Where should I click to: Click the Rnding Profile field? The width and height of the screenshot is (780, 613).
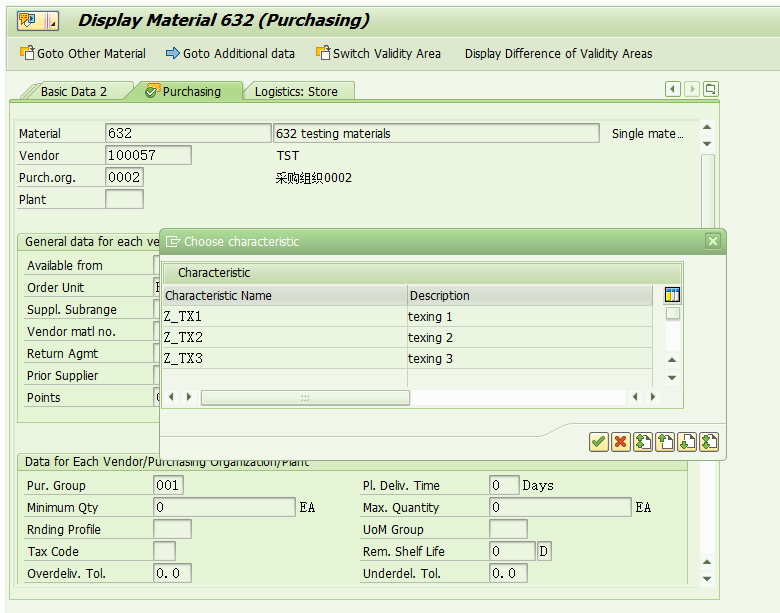coord(172,529)
